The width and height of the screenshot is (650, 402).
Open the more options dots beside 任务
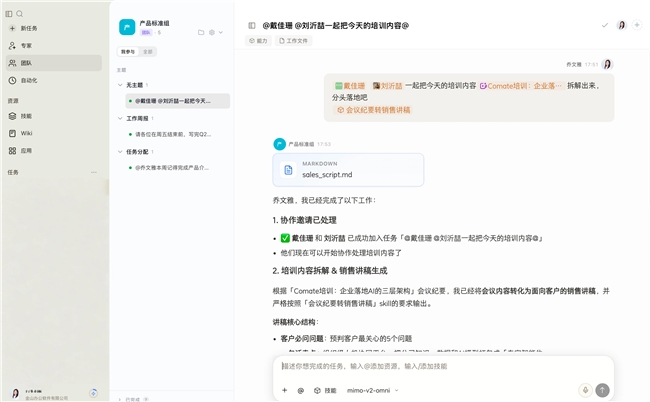click(94, 172)
